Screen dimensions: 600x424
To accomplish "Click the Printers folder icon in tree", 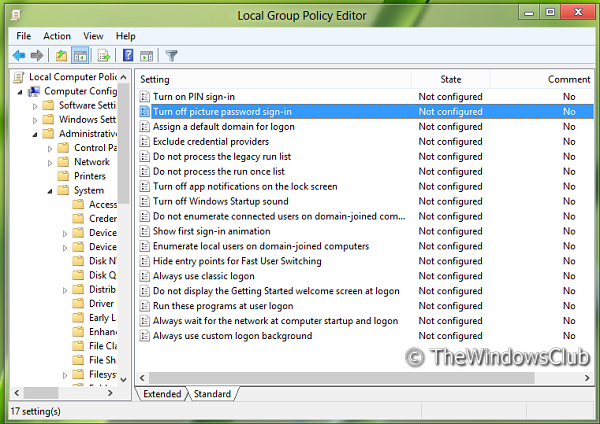I will tap(63, 176).
